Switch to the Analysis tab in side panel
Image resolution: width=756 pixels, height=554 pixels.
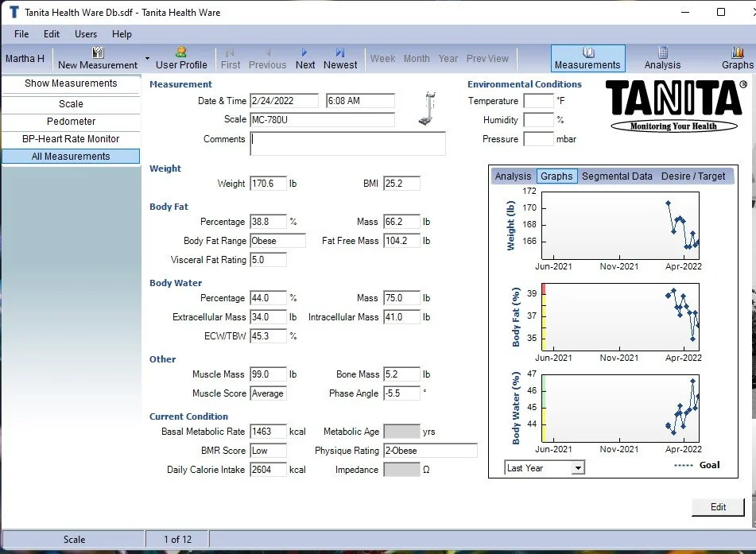tap(513, 176)
